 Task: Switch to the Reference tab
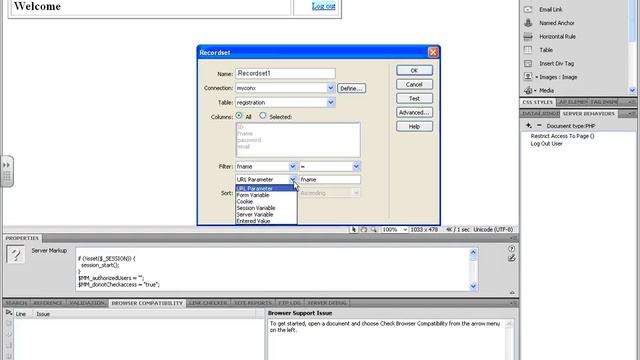[48, 303]
